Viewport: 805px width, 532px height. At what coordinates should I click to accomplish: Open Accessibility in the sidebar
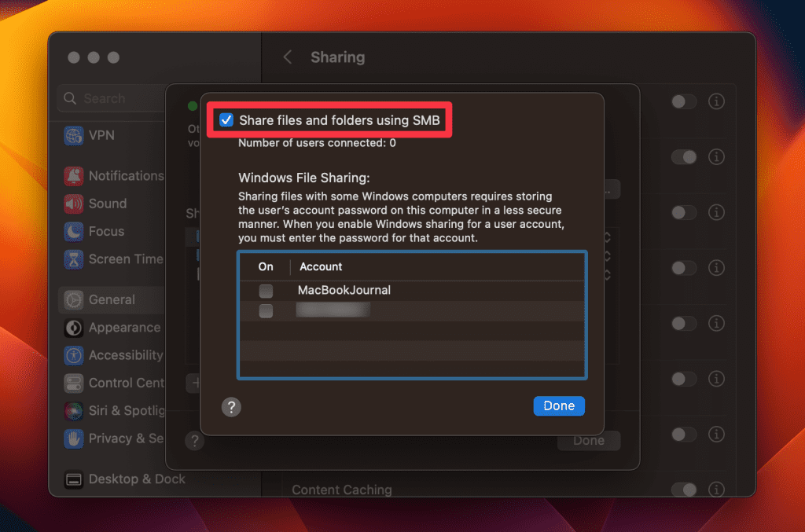112,355
